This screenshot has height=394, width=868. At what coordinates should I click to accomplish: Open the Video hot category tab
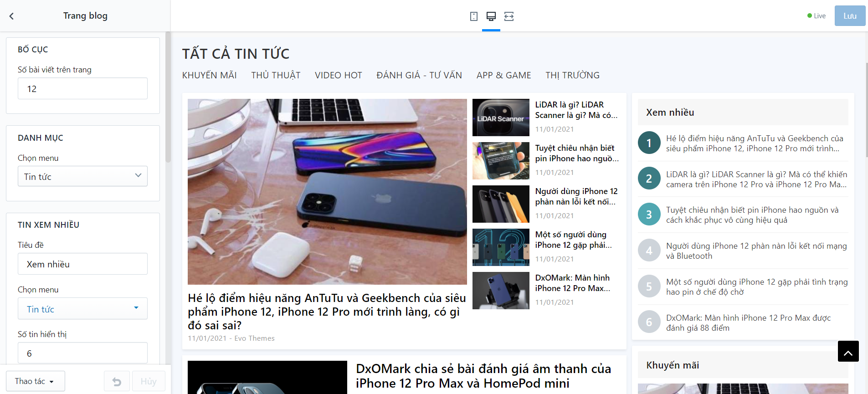point(339,75)
